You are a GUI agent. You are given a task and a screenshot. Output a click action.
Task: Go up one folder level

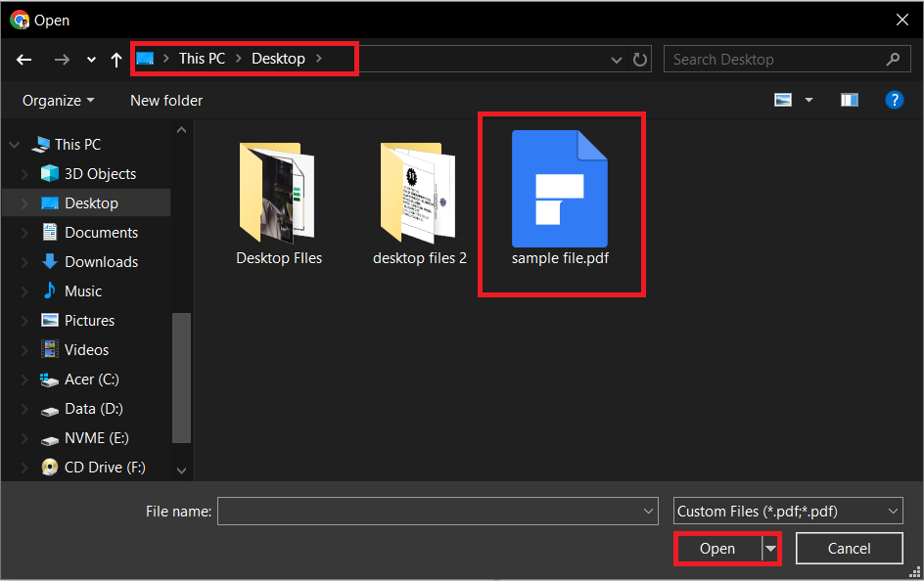115,60
